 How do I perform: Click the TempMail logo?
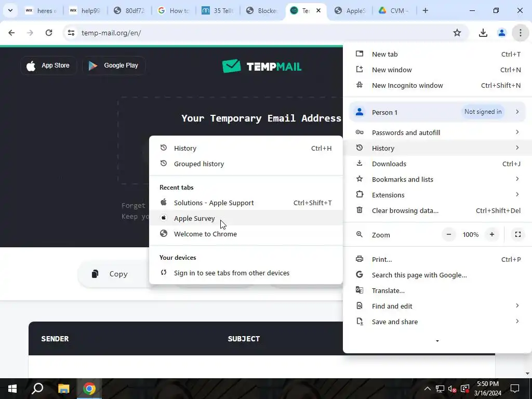click(262, 66)
